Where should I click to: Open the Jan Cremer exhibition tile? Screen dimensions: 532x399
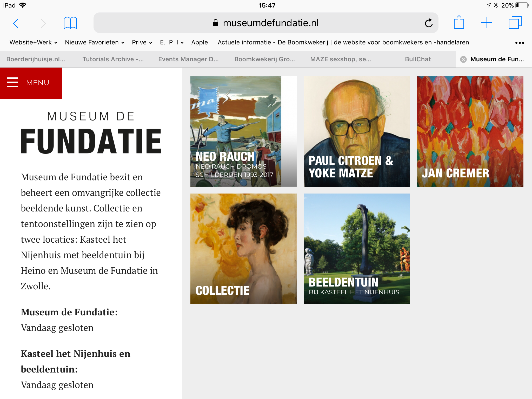point(470,131)
